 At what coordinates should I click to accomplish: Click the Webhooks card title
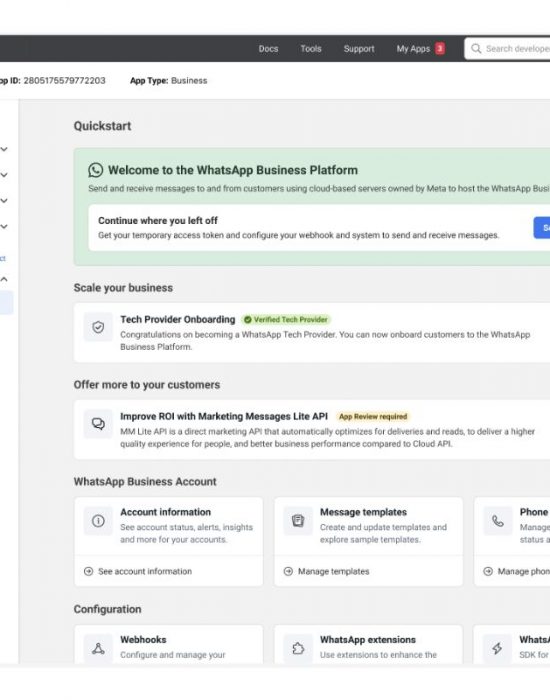coord(143,640)
